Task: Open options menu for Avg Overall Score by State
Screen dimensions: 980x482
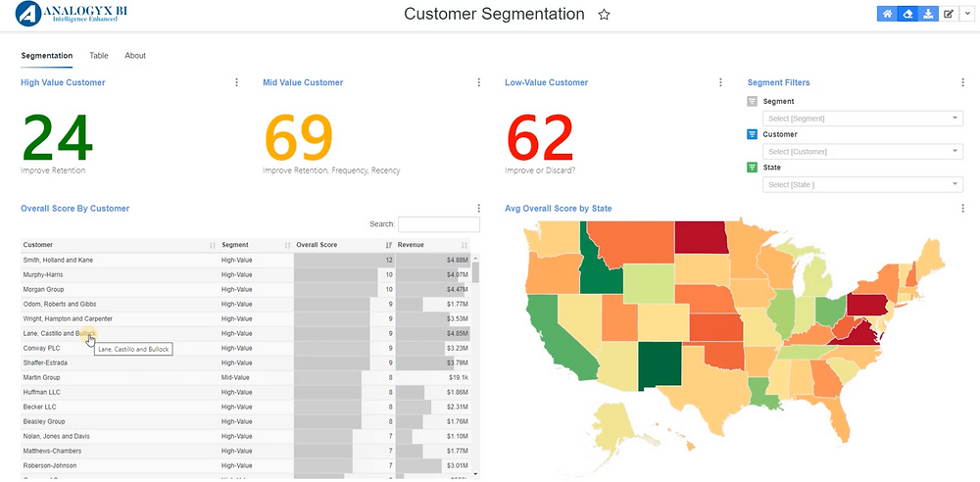Action: pos(962,208)
